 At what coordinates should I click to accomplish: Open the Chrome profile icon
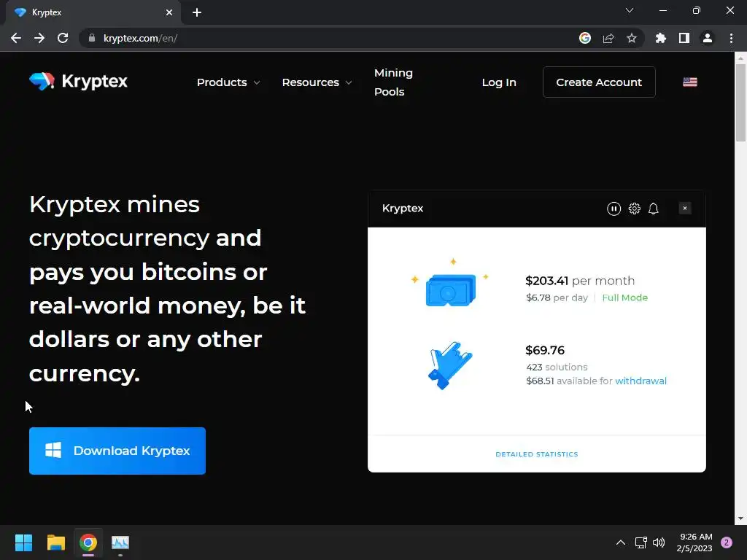tap(708, 38)
